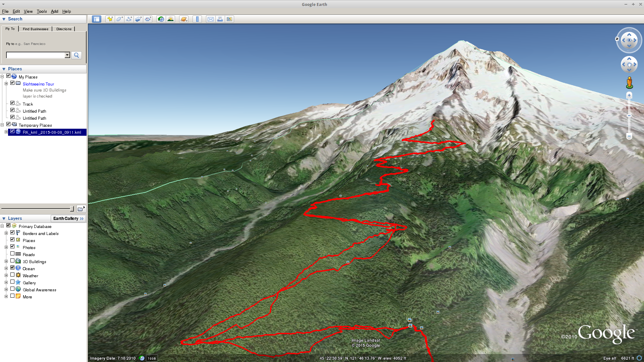644x362 pixels.
Task: Switch to the Directions tab
Action: (x=64, y=29)
